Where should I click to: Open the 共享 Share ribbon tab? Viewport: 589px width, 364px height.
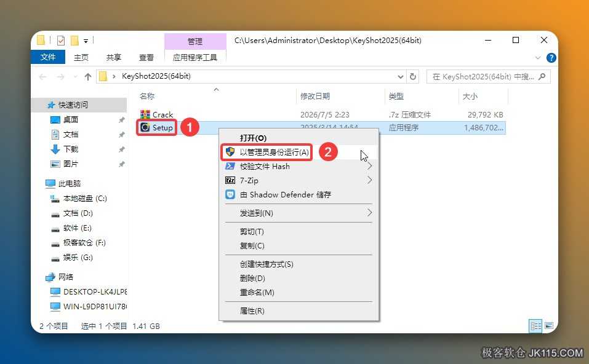[113, 57]
